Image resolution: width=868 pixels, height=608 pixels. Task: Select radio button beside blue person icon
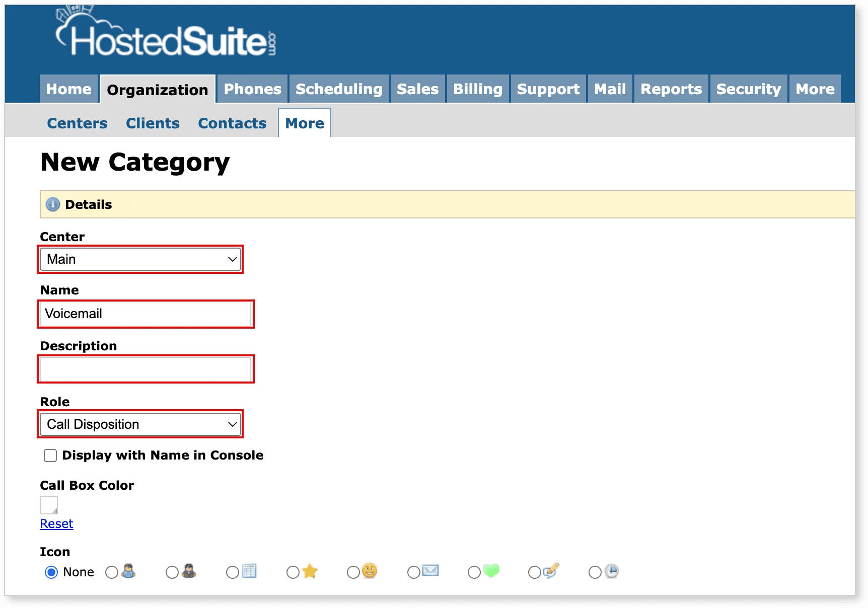pos(112,572)
